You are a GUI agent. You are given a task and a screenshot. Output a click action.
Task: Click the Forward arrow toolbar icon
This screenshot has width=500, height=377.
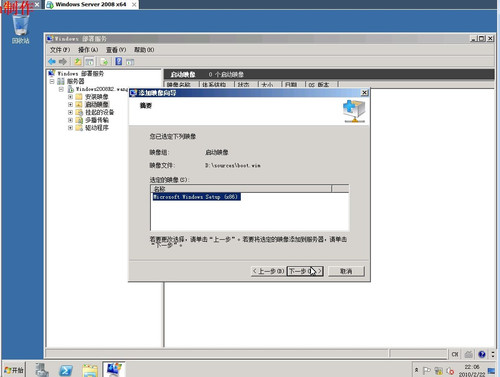pyautogui.click(x=63, y=62)
